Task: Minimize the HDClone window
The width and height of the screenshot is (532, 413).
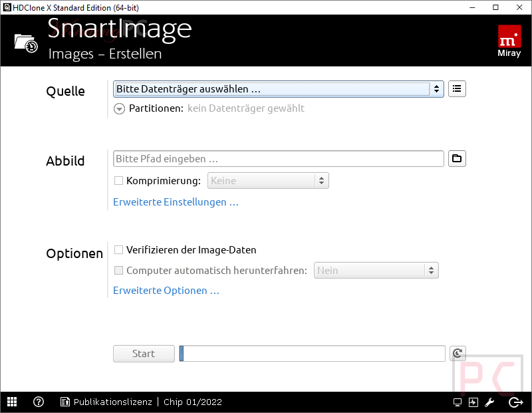Action: click(472, 7)
